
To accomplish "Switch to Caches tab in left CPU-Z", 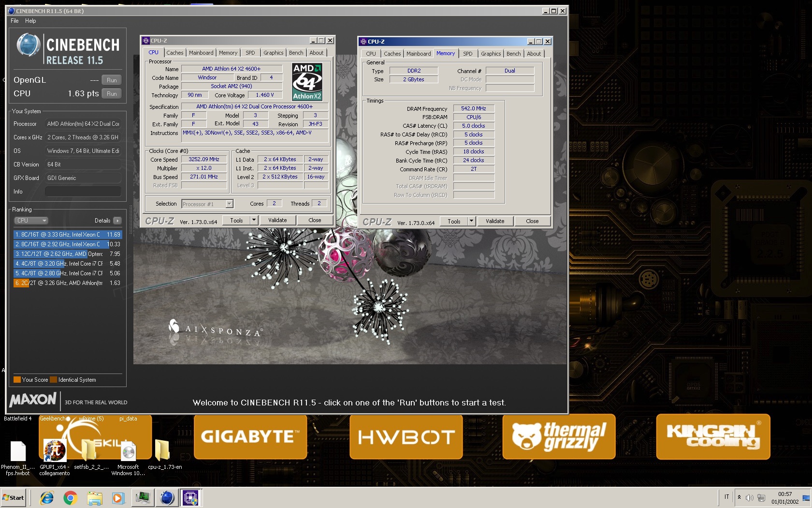I will point(175,53).
